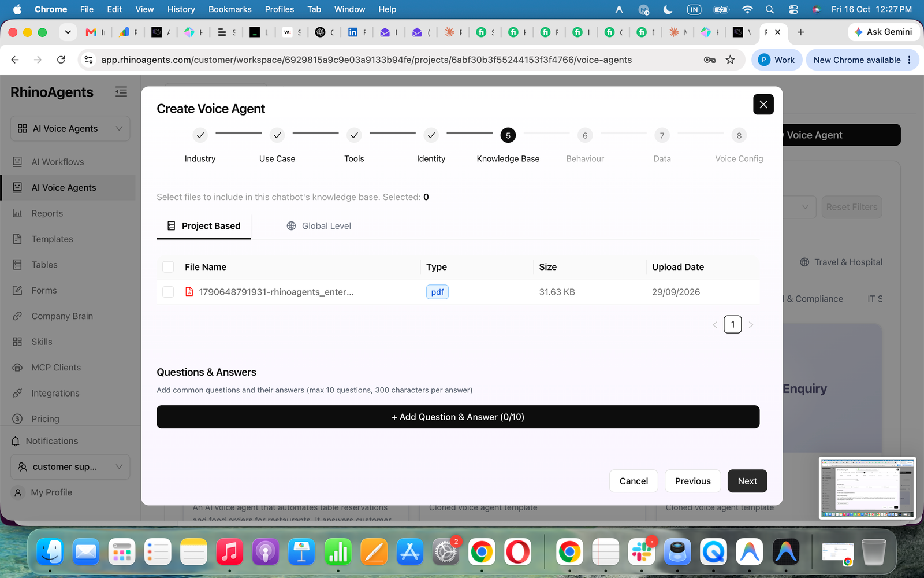Open the Bookmarks menu in the menu bar

230,9
